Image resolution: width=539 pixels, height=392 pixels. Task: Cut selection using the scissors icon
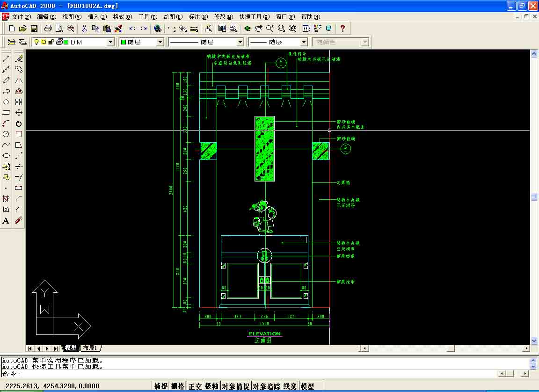pos(84,29)
